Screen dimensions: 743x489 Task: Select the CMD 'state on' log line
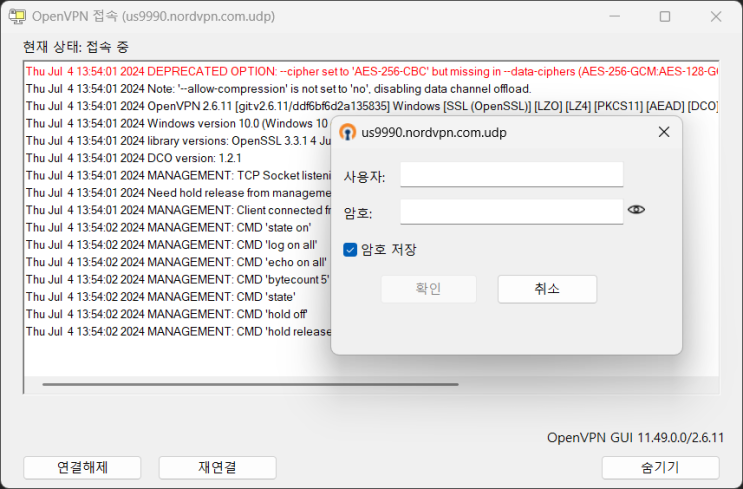169,227
